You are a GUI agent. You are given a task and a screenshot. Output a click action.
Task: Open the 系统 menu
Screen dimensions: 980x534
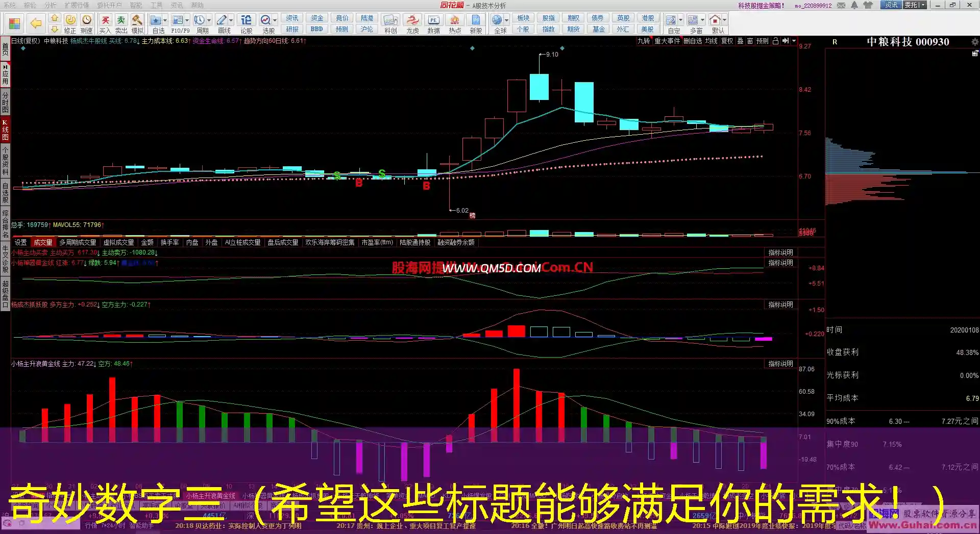tap(10, 5)
